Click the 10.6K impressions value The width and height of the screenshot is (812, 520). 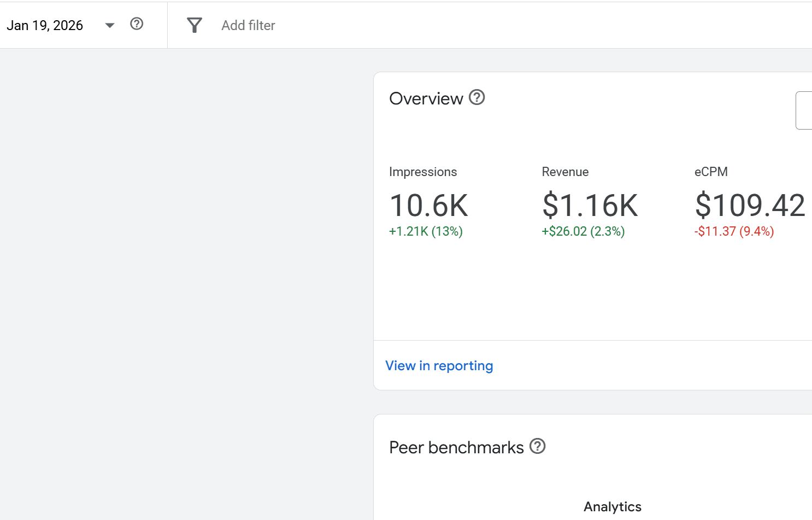429,206
